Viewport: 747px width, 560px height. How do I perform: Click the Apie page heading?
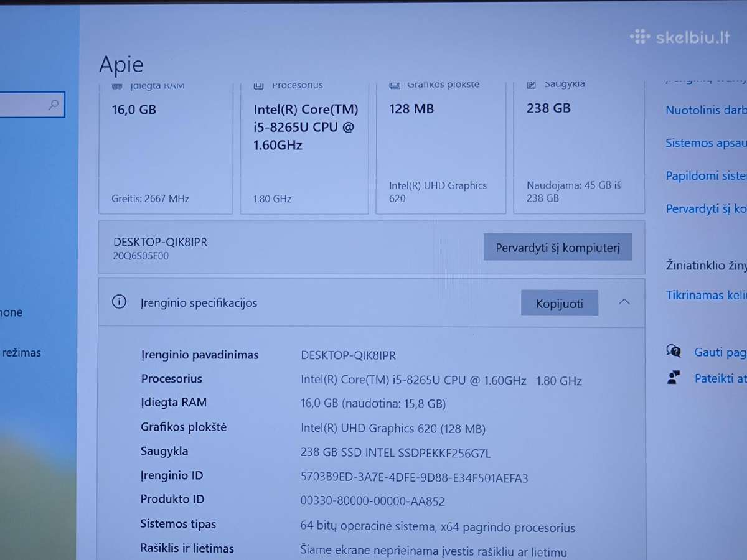pyautogui.click(x=121, y=65)
